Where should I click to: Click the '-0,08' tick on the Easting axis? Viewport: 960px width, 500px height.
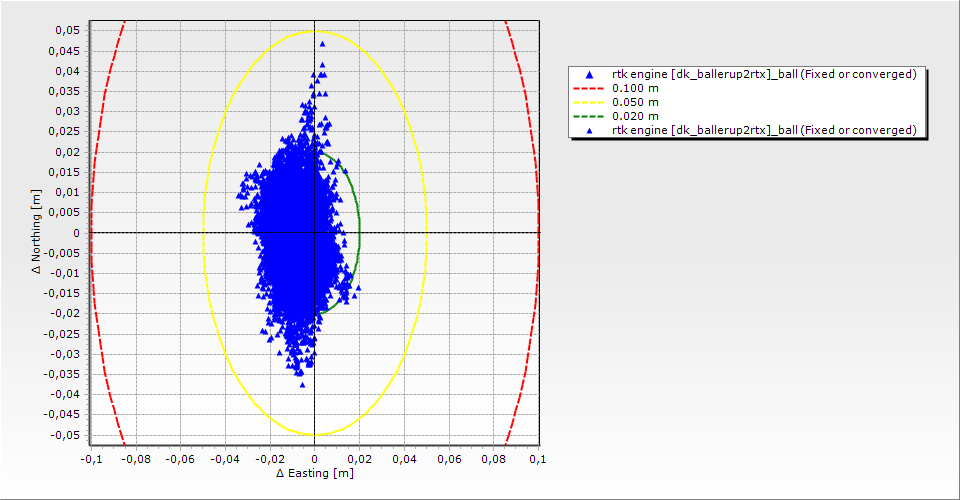coord(135,459)
